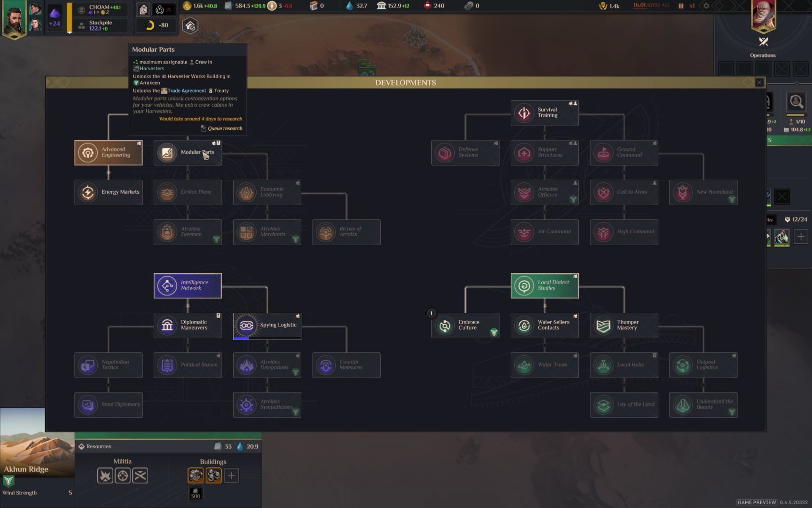Click the Water Trade development node
This screenshot has width=812, height=508.
coord(545,365)
